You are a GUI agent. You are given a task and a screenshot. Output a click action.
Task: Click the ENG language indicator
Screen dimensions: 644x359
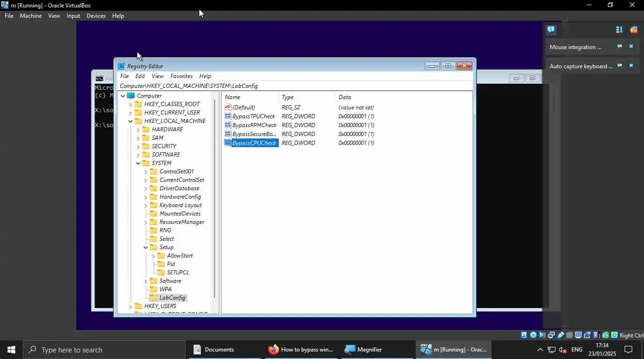point(577,350)
